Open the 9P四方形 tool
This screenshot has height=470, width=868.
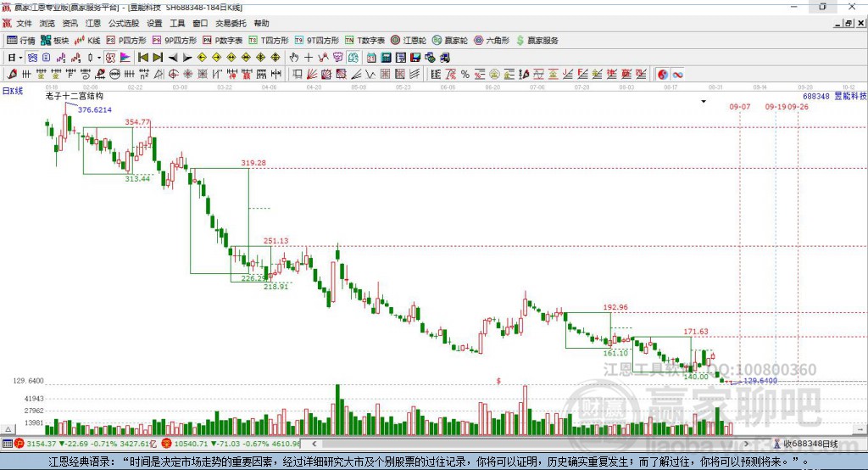[x=175, y=41]
